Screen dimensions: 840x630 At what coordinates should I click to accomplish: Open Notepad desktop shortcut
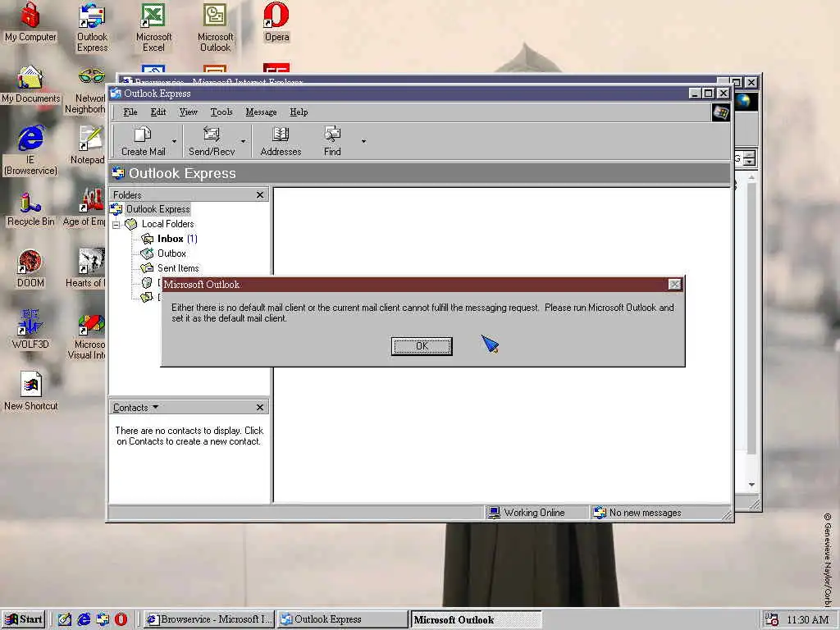(89, 145)
